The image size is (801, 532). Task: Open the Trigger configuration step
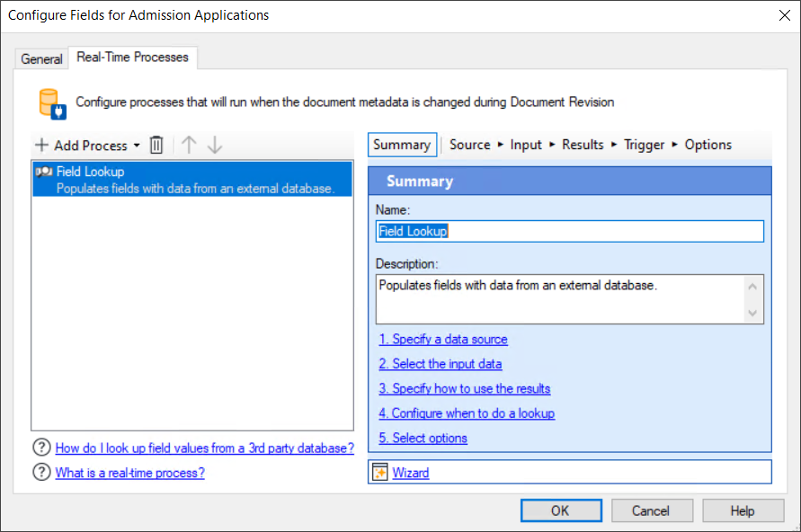[644, 145]
